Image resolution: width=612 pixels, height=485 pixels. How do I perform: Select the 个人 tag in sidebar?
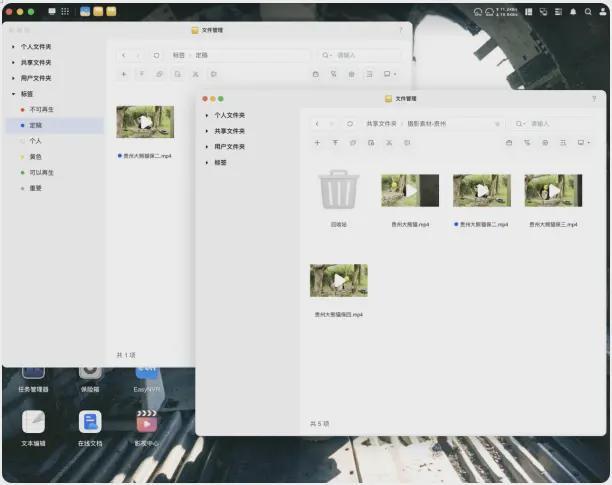(x=55, y=141)
